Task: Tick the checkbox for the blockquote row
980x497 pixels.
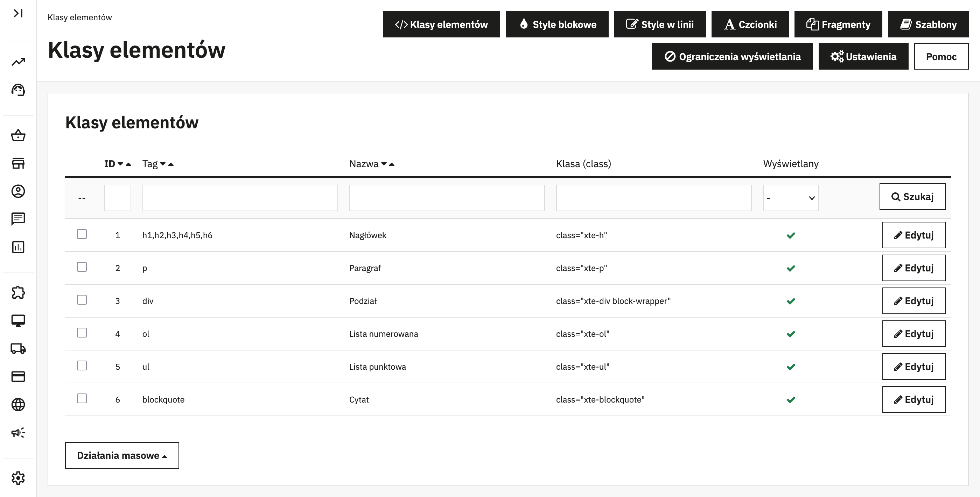Action: pos(82,398)
